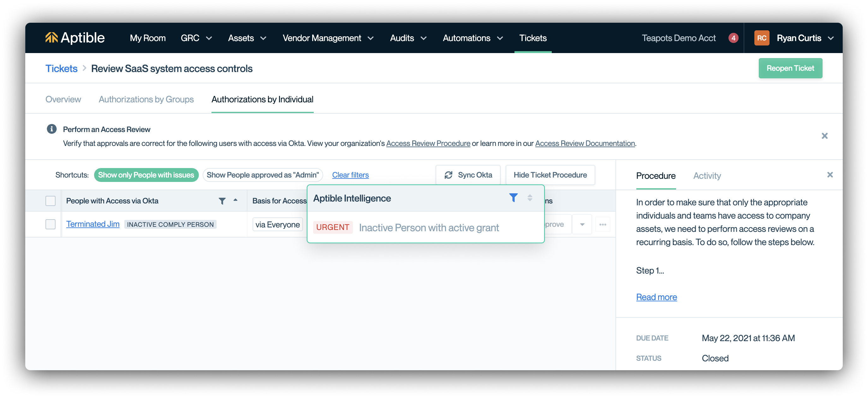The image size is (868, 398).
Task: Click the info icon beside Perform an Access Review
Action: pos(51,129)
